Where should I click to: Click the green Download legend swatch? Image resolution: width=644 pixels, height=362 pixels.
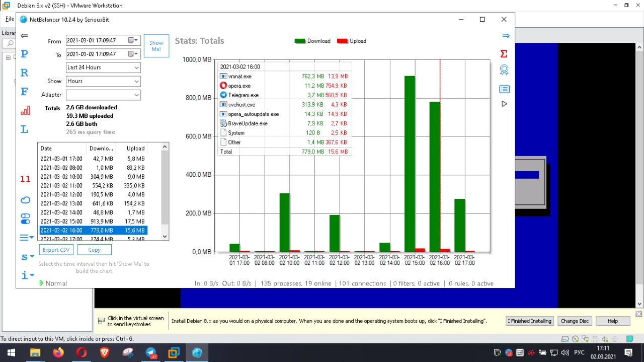(300, 41)
